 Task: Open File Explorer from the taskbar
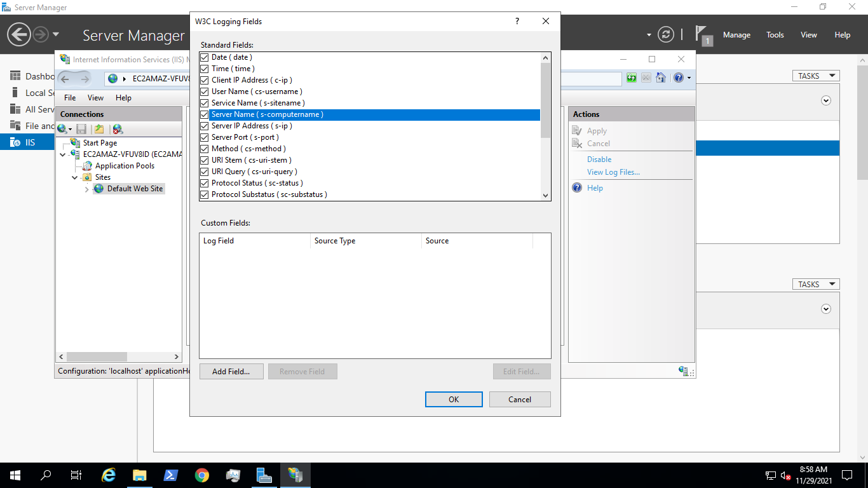[x=140, y=475]
